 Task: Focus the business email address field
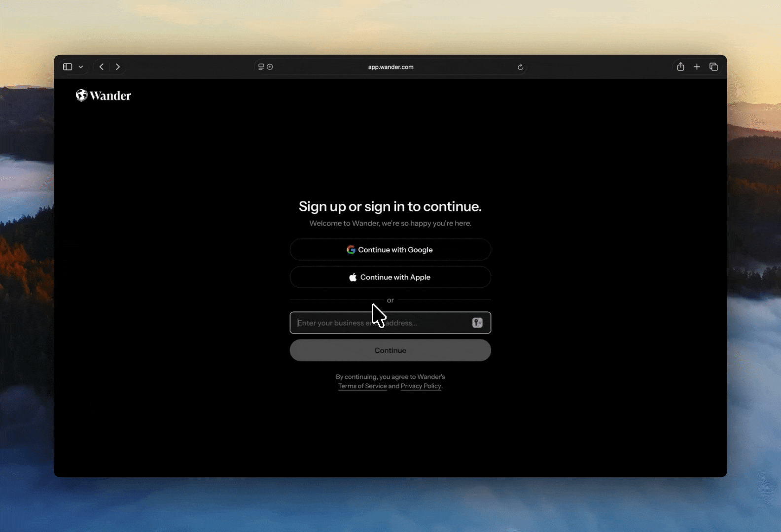coord(390,323)
